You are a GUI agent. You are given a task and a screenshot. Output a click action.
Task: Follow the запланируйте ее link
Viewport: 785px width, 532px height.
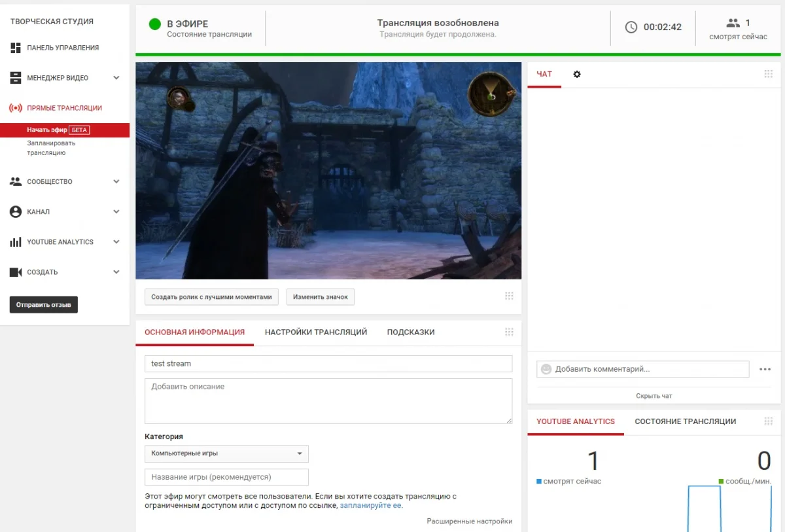(371, 506)
